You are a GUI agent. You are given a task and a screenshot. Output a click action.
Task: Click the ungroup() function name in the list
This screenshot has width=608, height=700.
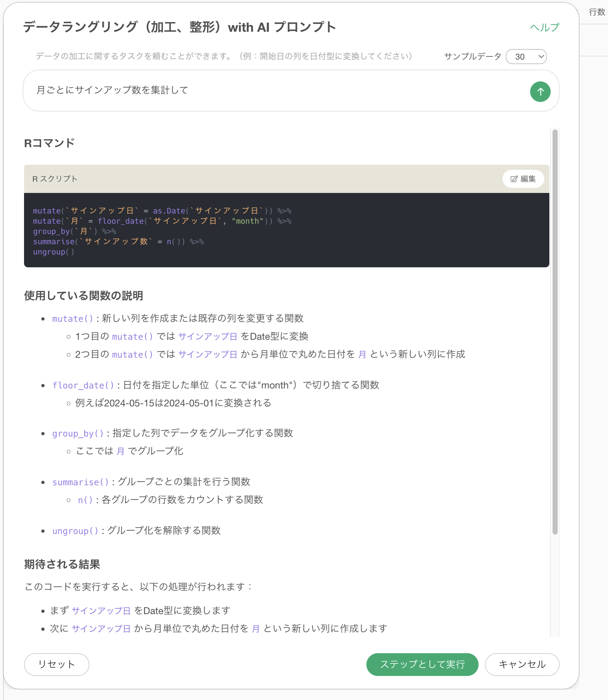(75, 531)
